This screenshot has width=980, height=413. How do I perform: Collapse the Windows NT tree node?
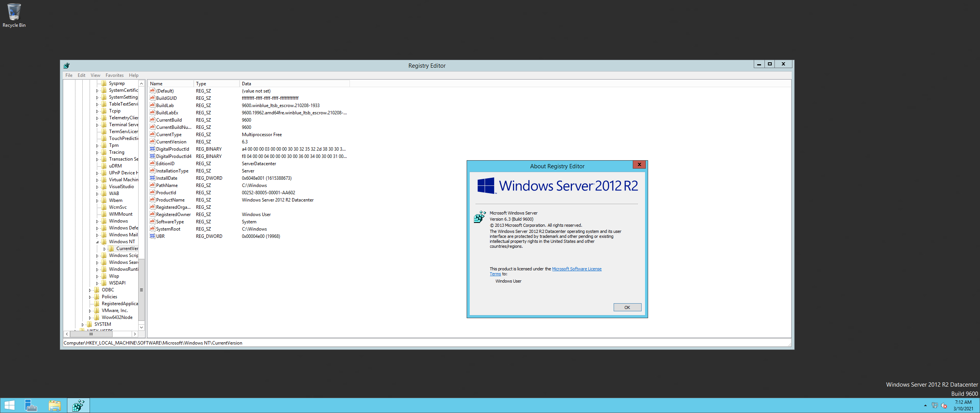pyautogui.click(x=97, y=242)
